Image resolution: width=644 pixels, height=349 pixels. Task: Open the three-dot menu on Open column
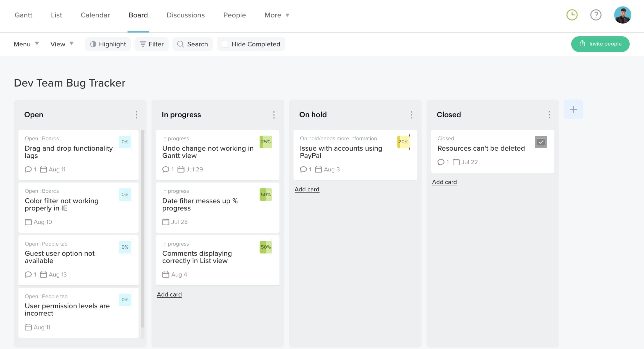[136, 115]
